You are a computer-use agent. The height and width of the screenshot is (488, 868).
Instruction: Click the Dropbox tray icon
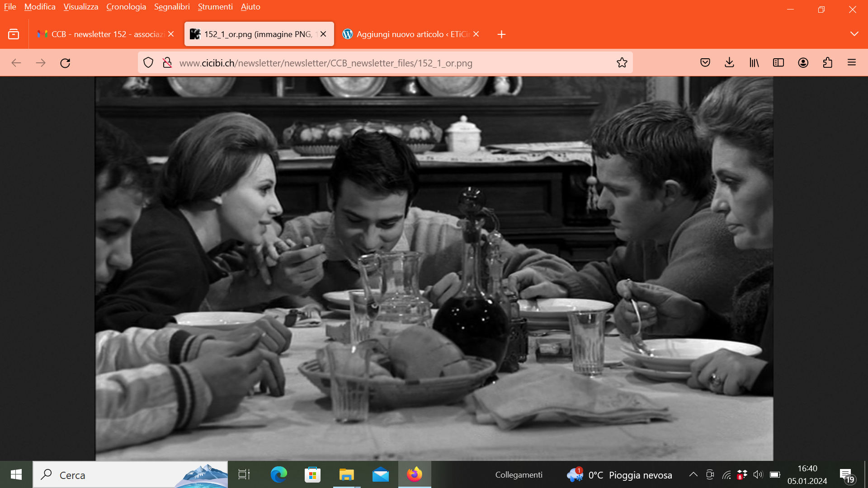[742, 474]
